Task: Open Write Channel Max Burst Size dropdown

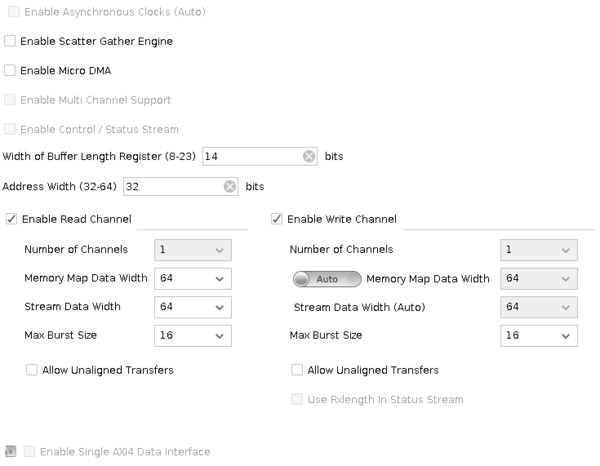Action: point(539,335)
